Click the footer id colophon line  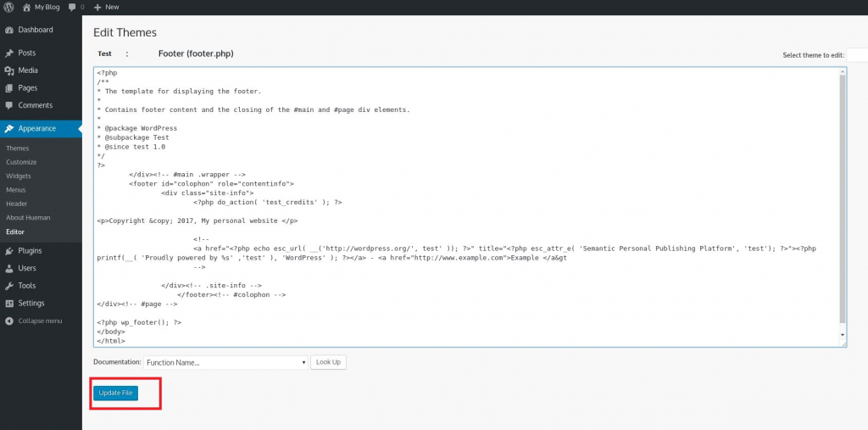tap(211, 184)
